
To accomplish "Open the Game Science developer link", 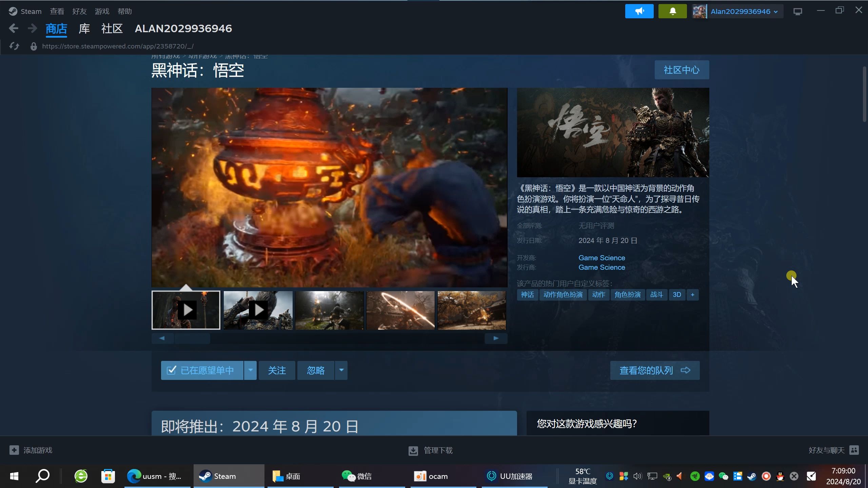I will (601, 258).
